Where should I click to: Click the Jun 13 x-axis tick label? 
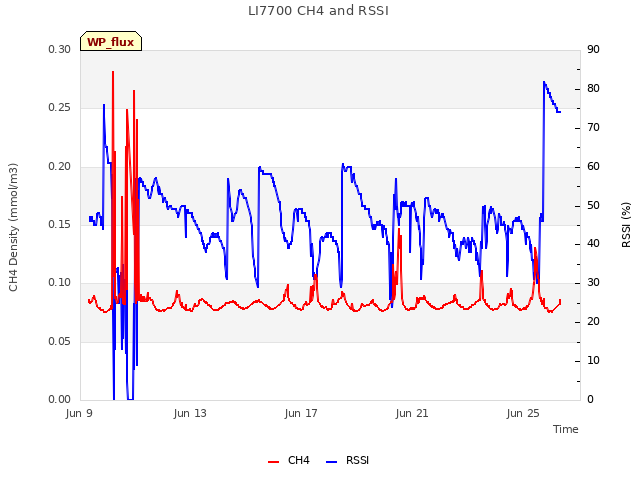[x=190, y=413]
